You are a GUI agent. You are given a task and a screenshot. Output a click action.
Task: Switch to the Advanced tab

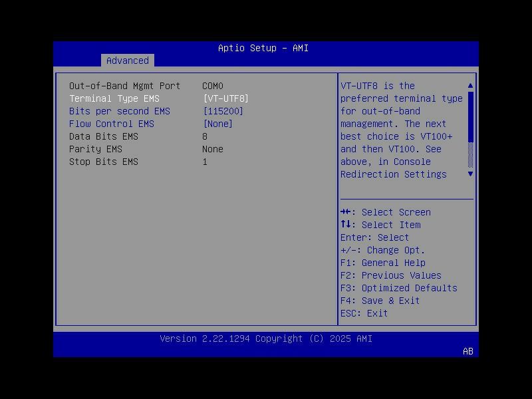[127, 61]
